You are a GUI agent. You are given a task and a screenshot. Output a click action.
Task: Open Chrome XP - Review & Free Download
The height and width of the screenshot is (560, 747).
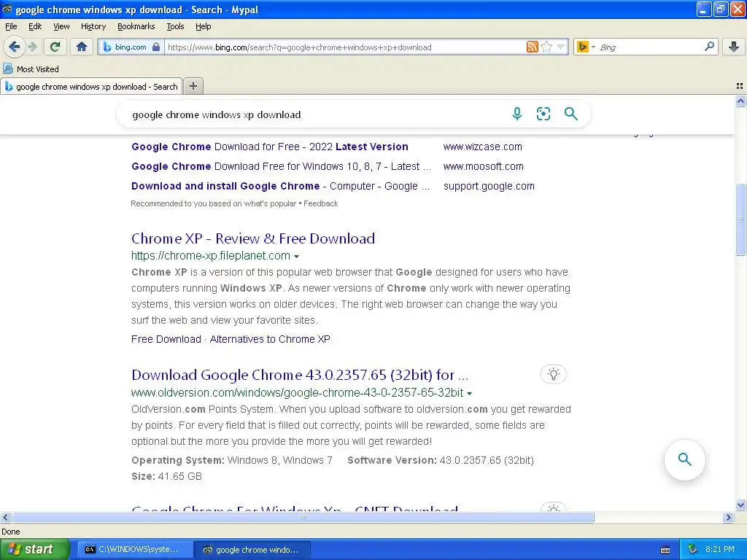click(x=253, y=238)
